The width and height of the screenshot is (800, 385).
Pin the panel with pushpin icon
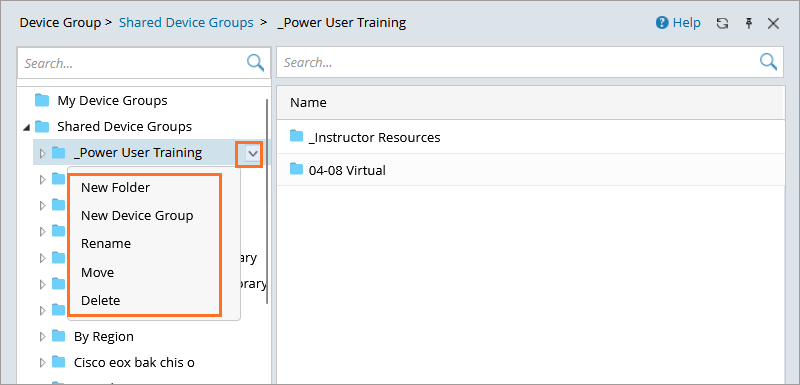point(749,23)
